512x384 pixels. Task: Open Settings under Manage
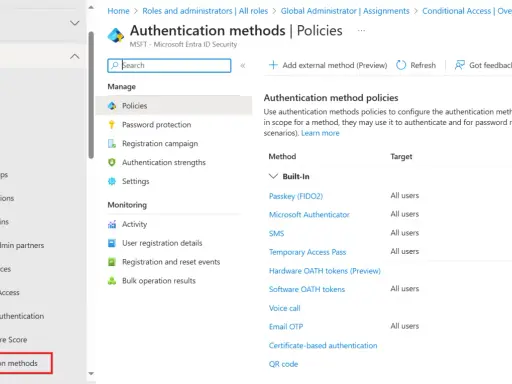click(x=135, y=181)
